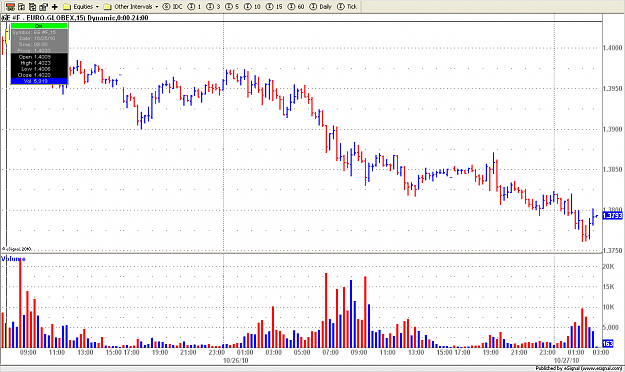Switch to the 1-minute interval

tap(195, 7)
